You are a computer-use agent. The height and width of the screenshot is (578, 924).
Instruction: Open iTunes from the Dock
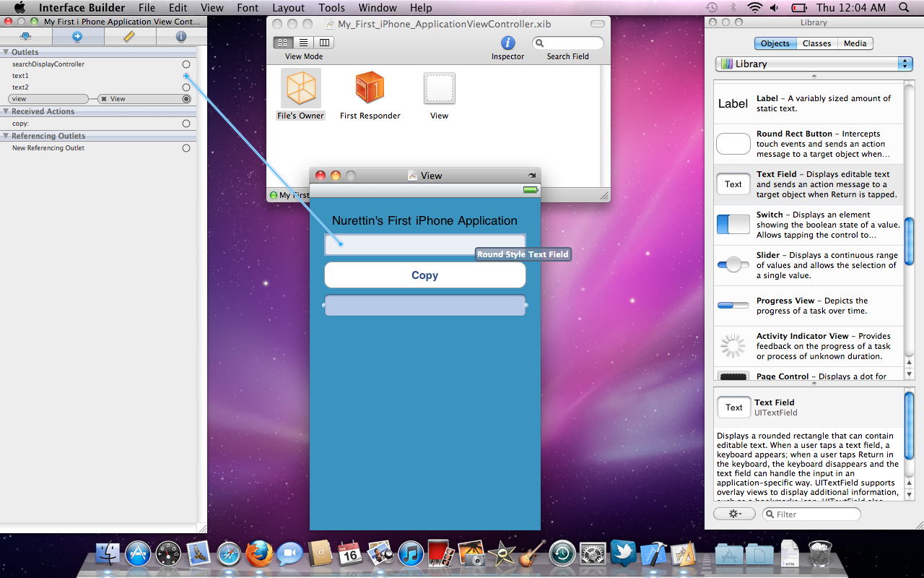click(411, 554)
